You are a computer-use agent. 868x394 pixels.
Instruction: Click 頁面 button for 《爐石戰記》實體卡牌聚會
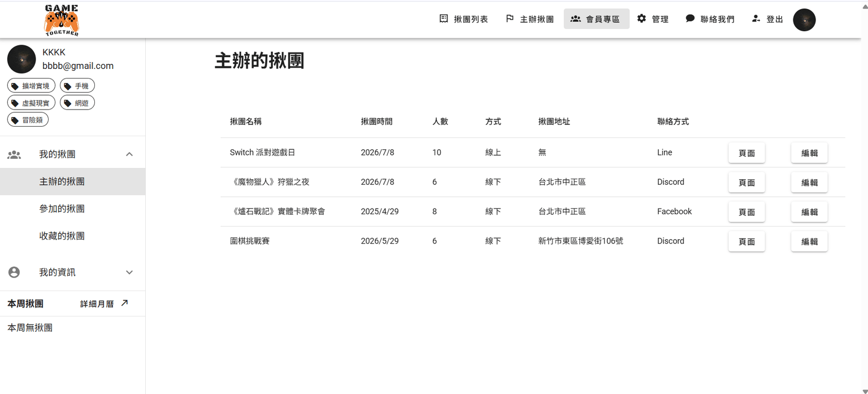(747, 212)
